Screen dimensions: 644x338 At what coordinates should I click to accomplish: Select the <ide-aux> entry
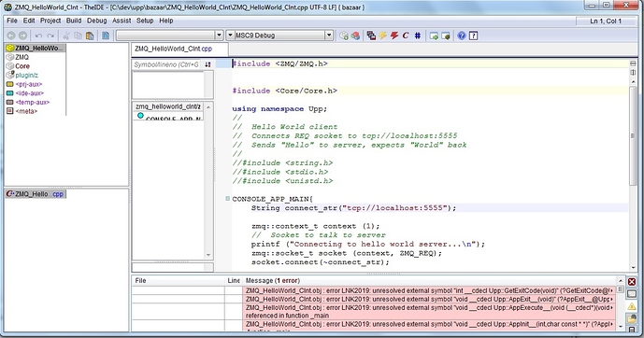pos(36,93)
